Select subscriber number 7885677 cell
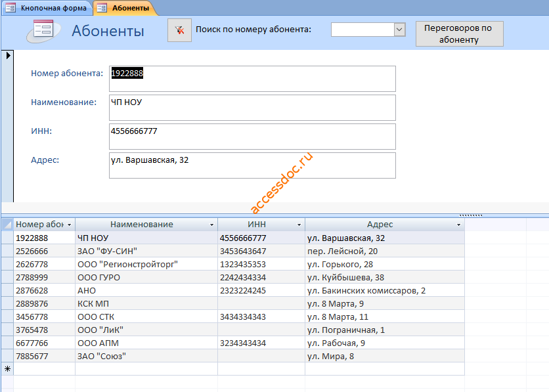Viewport: 549px width, 392px height. [x=45, y=357]
